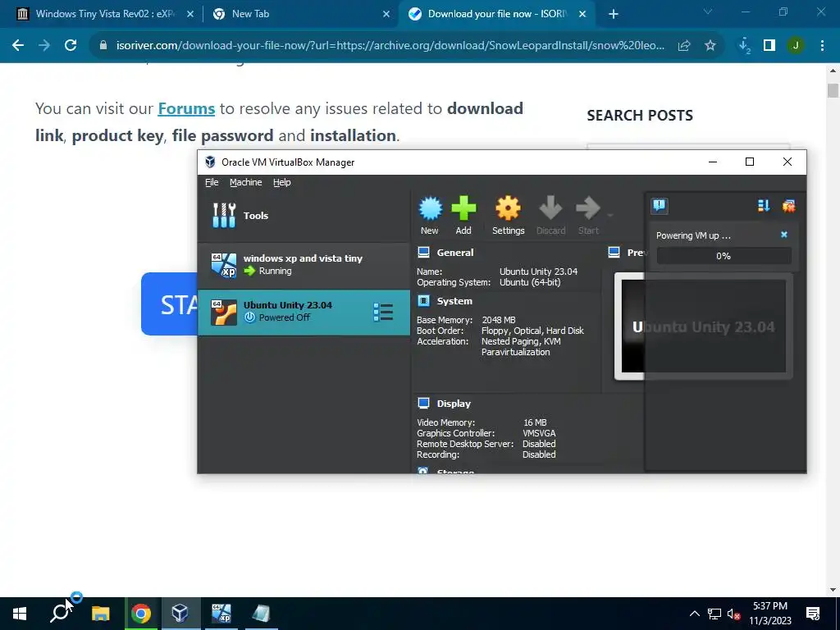Click Chrome icon in taskbar
This screenshot has height=630, width=840.
pyautogui.click(x=141, y=614)
